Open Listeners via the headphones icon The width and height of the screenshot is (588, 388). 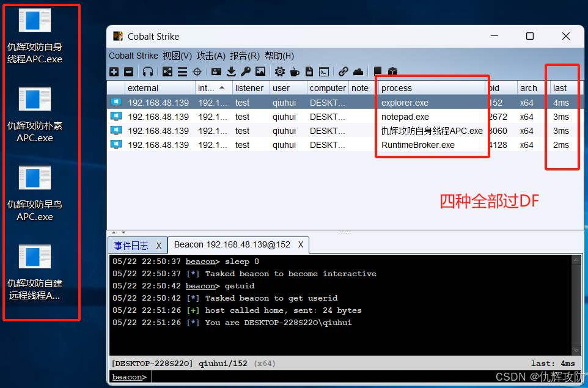point(148,71)
